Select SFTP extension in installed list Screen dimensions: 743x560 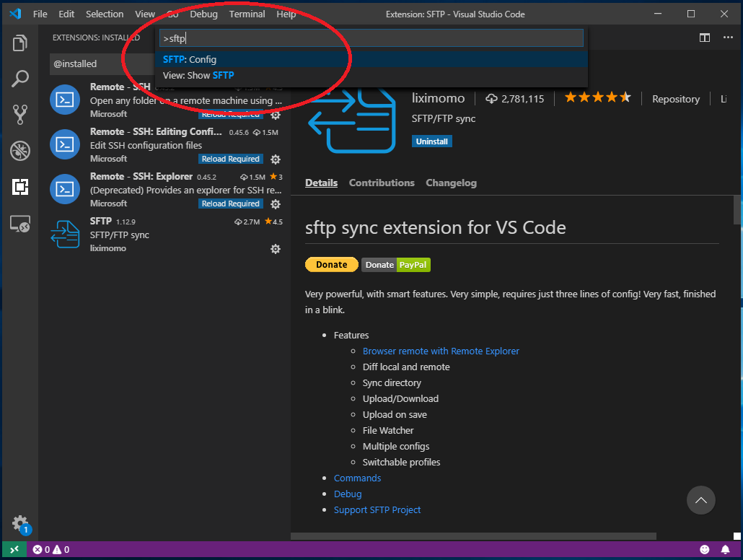[x=166, y=235]
